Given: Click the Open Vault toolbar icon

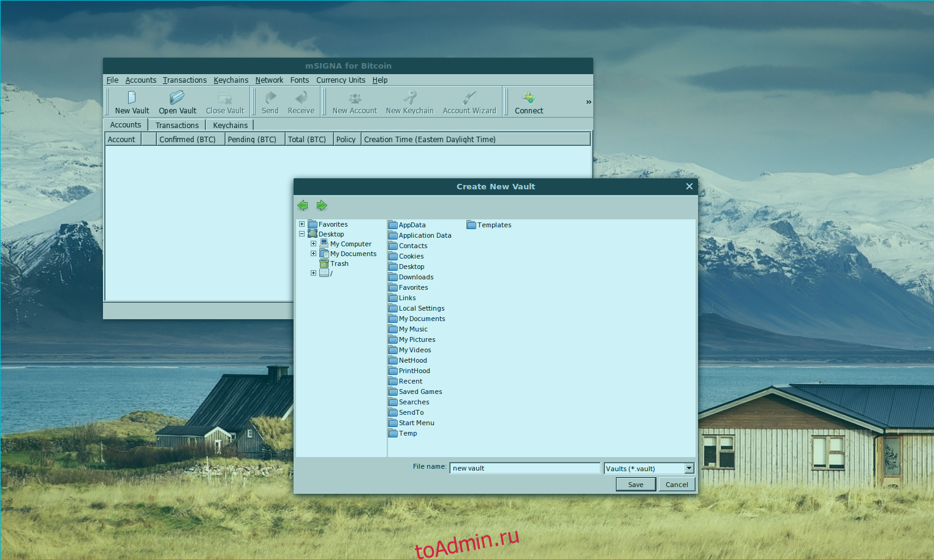Looking at the screenshot, I should click(177, 97).
